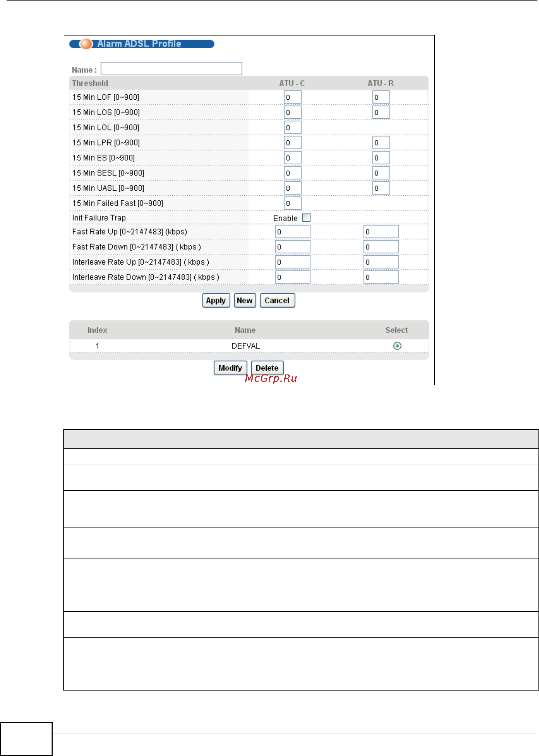
Task: Click the McGrp.Ru watermark link
Action: click(x=270, y=378)
